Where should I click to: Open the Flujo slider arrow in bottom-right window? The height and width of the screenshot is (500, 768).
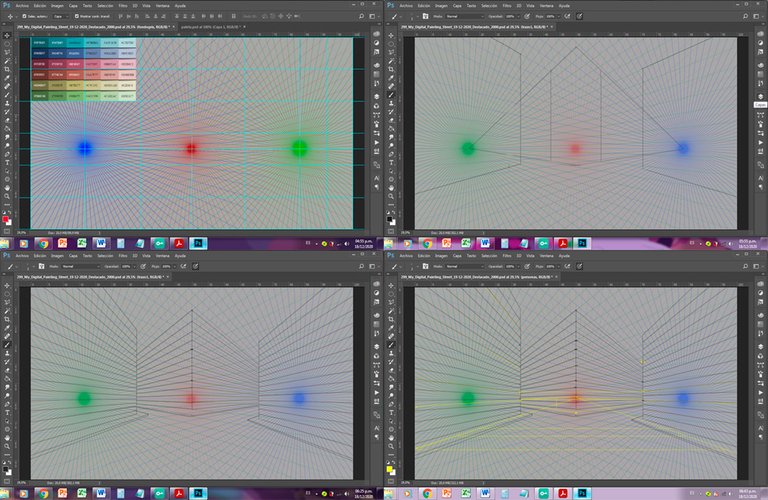[x=558, y=266]
